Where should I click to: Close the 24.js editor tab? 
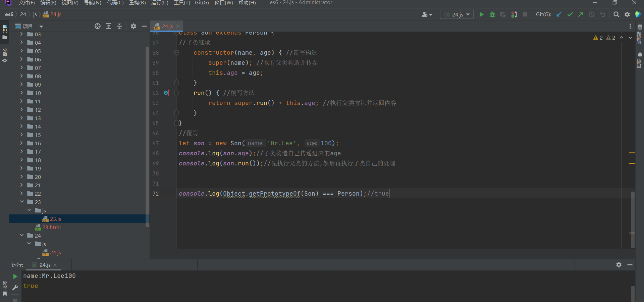(178, 26)
